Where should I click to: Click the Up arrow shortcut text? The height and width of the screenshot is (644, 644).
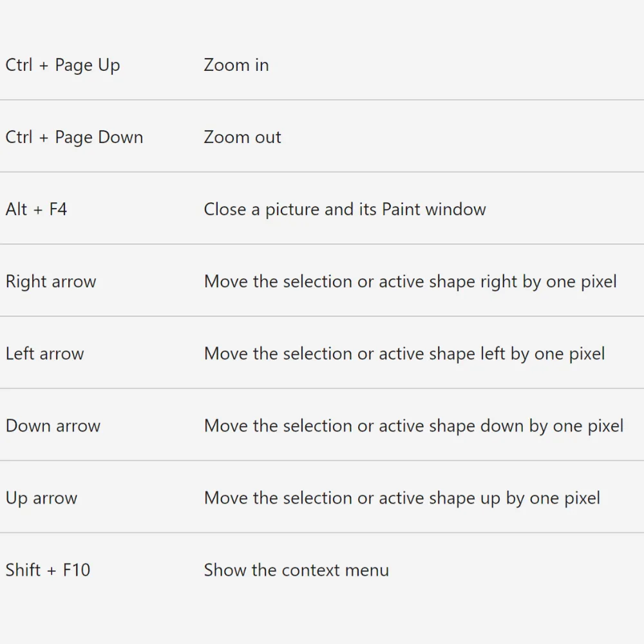pyautogui.click(x=41, y=498)
